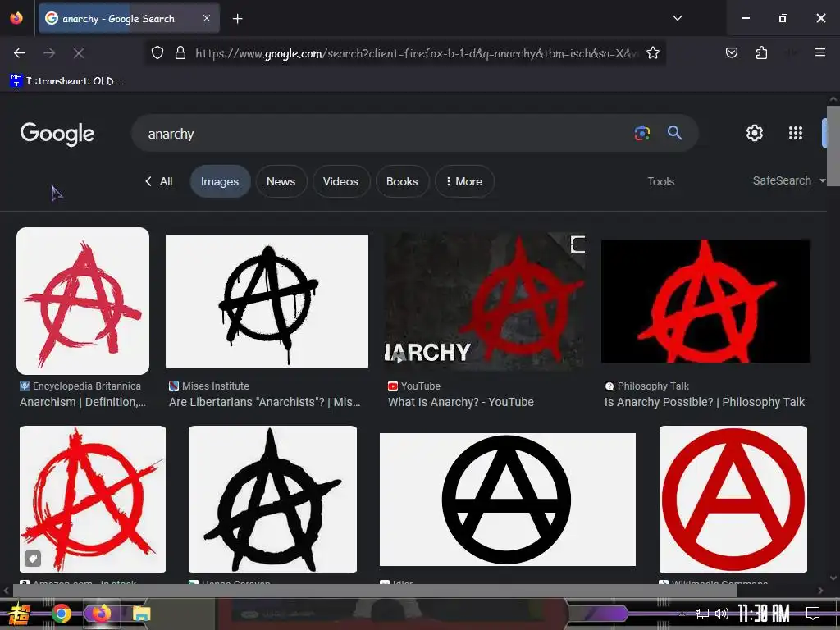Open the Firefox hamburger application menu

coord(819,52)
